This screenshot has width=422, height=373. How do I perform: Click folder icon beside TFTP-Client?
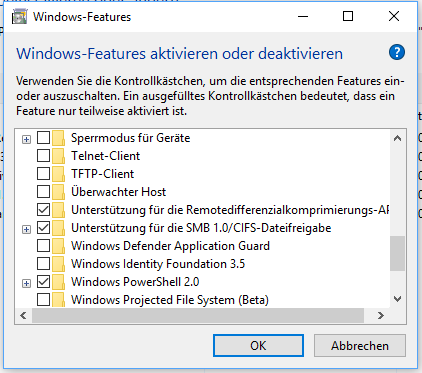click(58, 174)
